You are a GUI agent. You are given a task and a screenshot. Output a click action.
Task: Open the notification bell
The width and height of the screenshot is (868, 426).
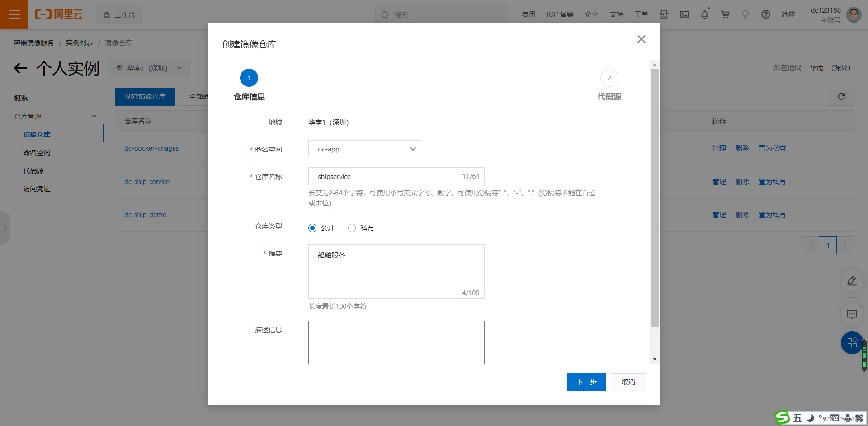704,14
